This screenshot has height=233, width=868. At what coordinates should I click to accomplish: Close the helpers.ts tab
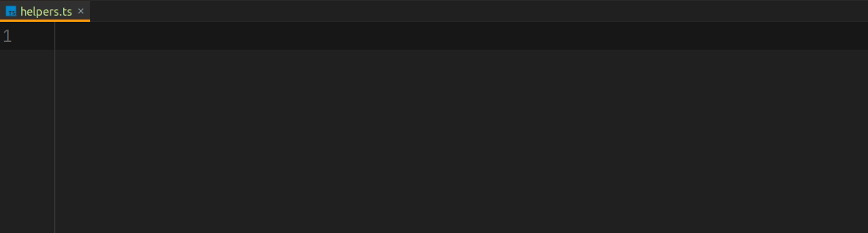(x=81, y=11)
